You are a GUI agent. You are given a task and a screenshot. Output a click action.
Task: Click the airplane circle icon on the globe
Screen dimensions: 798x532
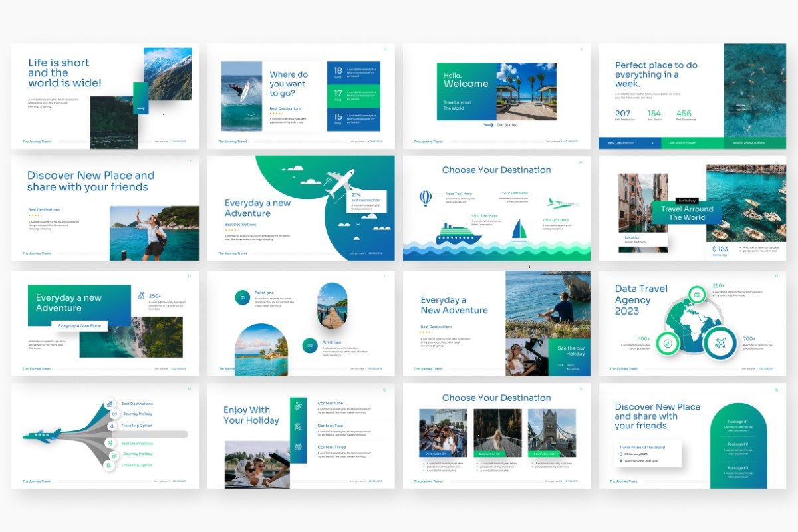point(720,344)
